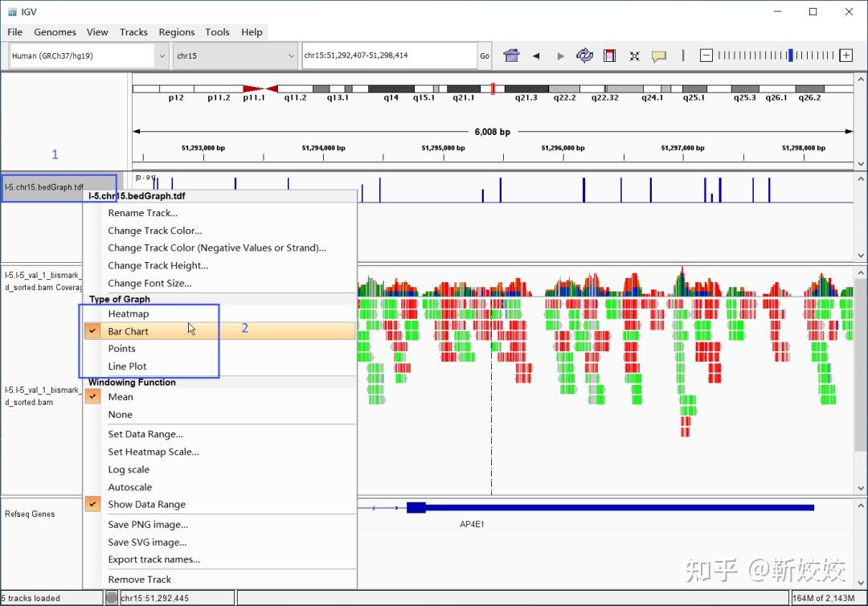Viewport: 868px width, 606px height.
Task: Click the locus coordinates input field
Action: pyautogui.click(x=389, y=55)
